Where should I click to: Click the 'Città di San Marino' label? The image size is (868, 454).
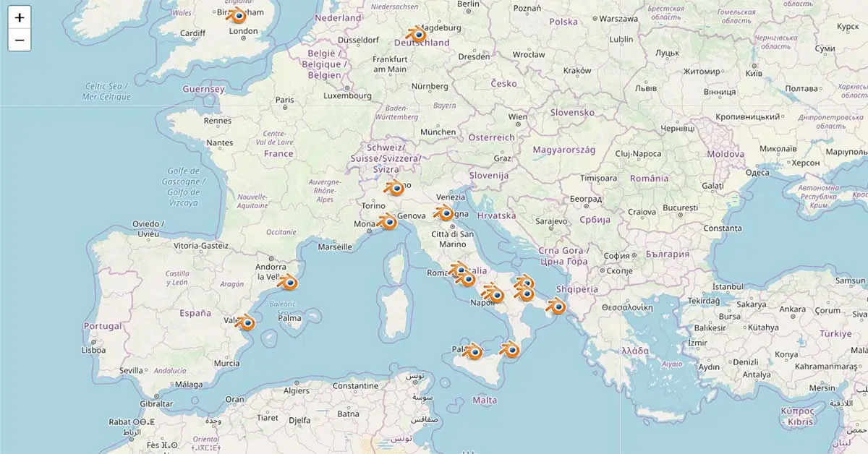point(452,239)
